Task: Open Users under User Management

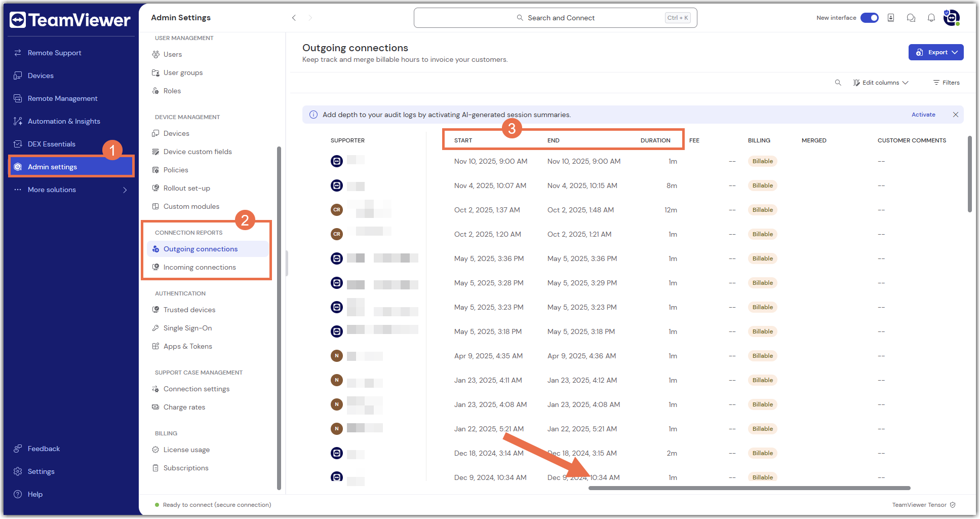Action: [173, 54]
